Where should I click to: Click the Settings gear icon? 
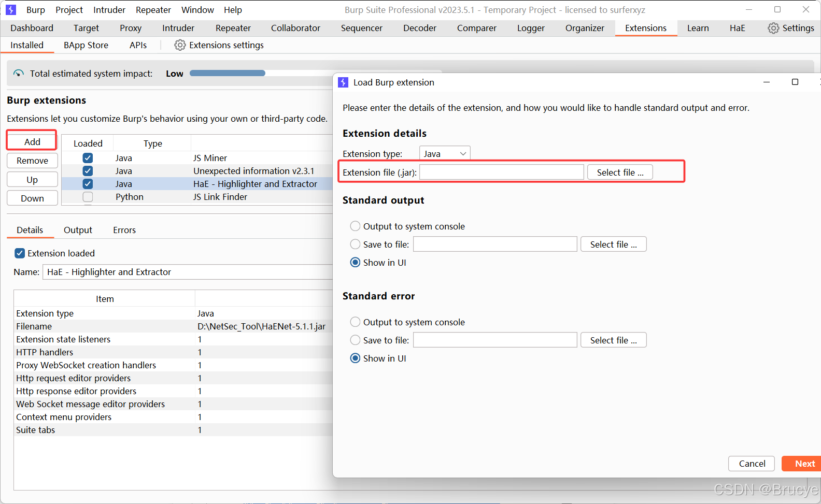click(x=773, y=28)
